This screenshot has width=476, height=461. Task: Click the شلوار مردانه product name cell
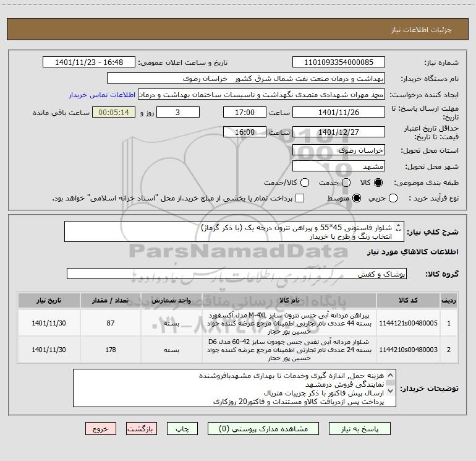pyautogui.click(x=289, y=350)
